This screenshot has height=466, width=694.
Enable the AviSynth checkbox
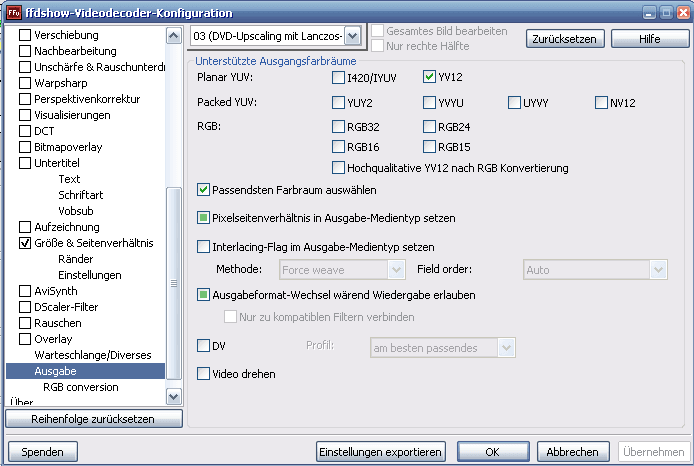pos(25,291)
